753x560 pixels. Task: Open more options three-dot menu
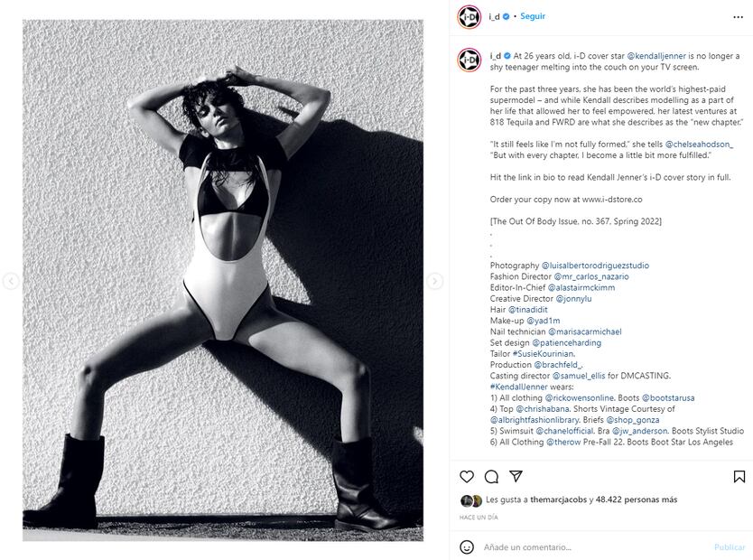coord(739,17)
